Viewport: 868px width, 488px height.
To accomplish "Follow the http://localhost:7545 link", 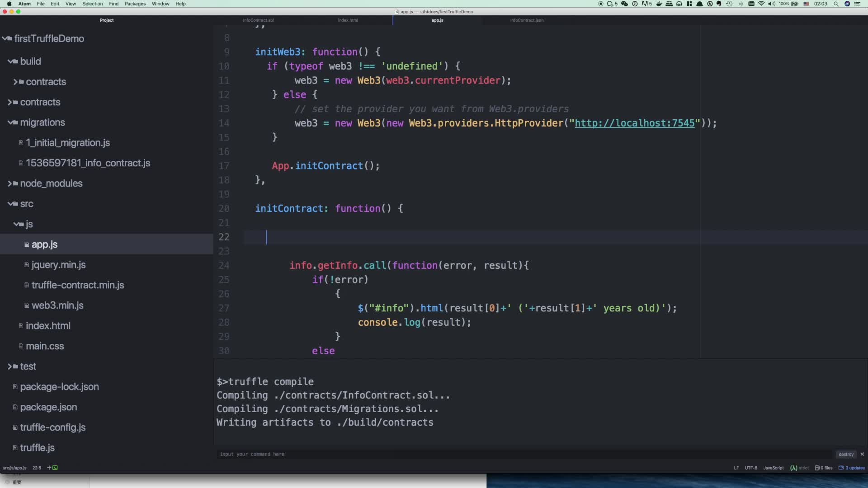I will [634, 123].
